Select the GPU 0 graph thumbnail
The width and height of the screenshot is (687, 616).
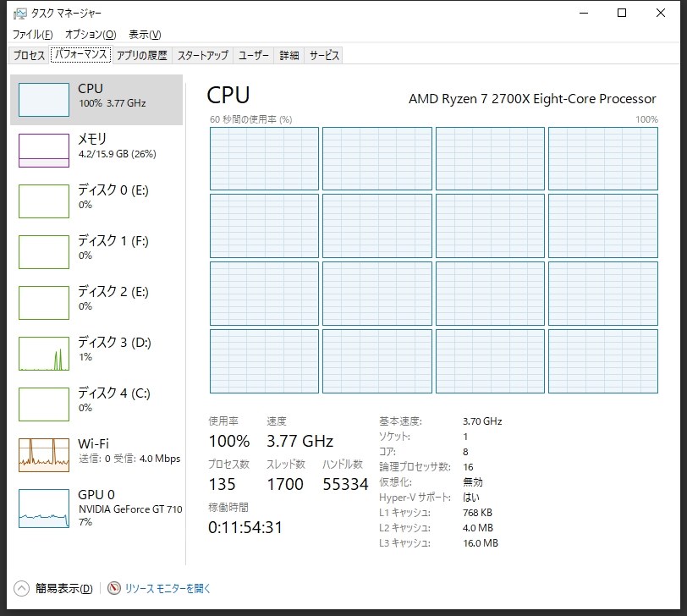coord(44,509)
